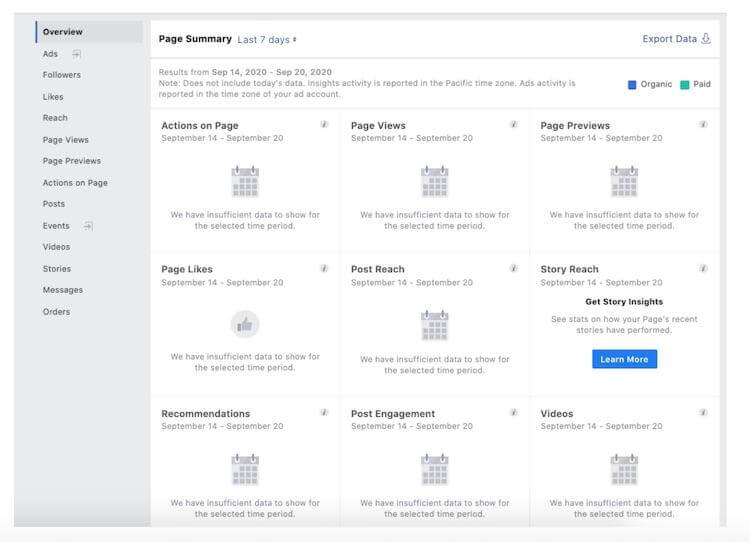Click the thumbs-up icon in Page Likes card
This screenshot has width=750, height=542.
(245, 324)
